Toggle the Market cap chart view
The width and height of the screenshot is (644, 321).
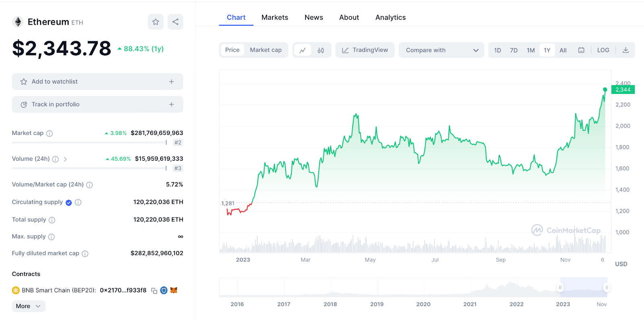click(x=266, y=50)
